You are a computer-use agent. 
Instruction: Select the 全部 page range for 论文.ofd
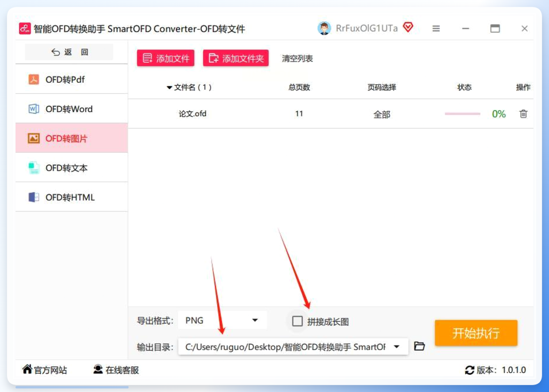coord(382,114)
